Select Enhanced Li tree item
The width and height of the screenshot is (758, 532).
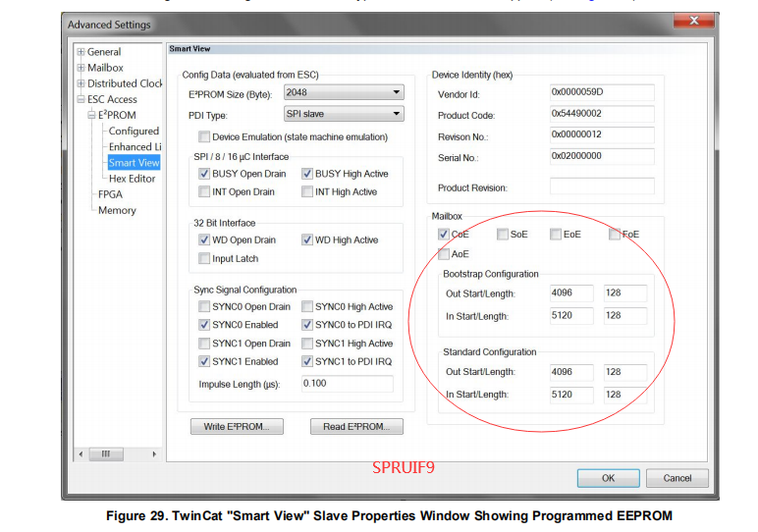135,147
